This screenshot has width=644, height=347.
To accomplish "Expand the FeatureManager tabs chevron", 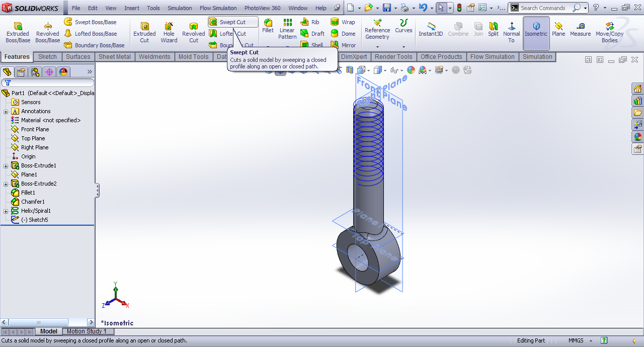I will tap(90, 72).
